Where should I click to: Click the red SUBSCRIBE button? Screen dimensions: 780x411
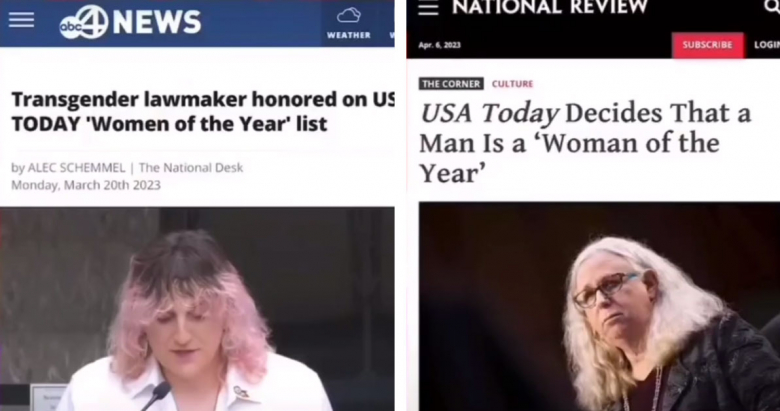pos(707,45)
